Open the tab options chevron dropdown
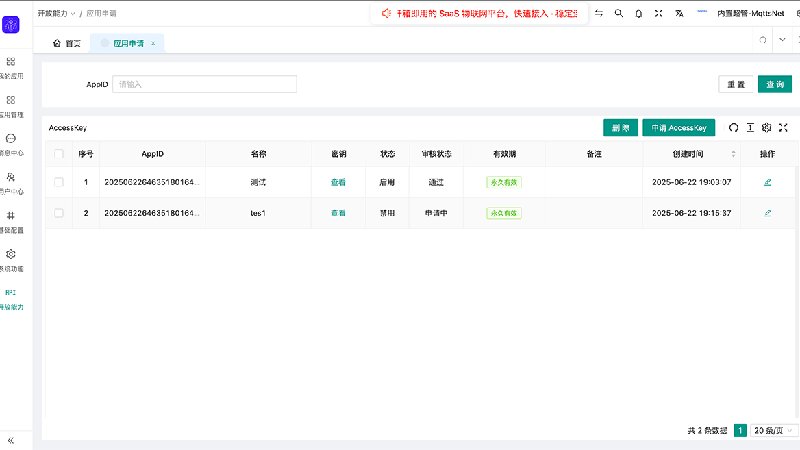 [782, 40]
